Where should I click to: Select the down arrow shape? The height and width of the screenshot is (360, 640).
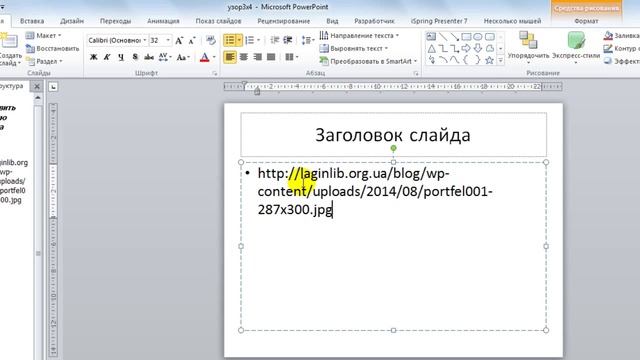pyautogui.click(x=478, y=49)
